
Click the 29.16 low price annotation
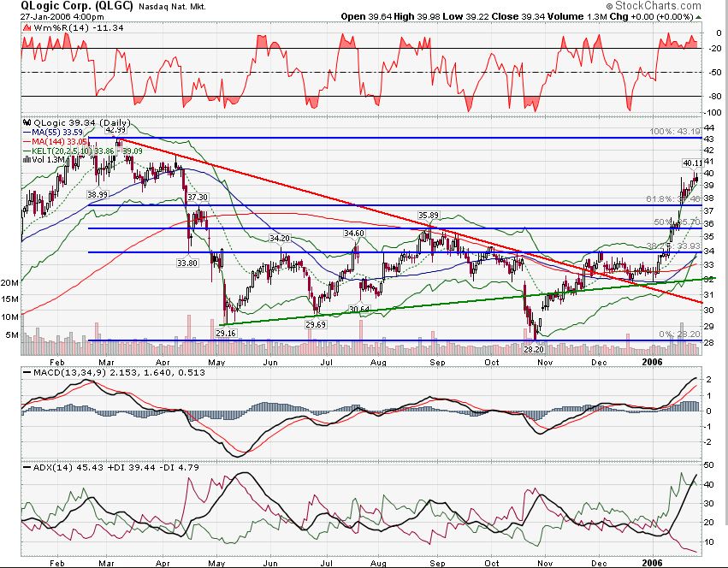tap(226, 333)
